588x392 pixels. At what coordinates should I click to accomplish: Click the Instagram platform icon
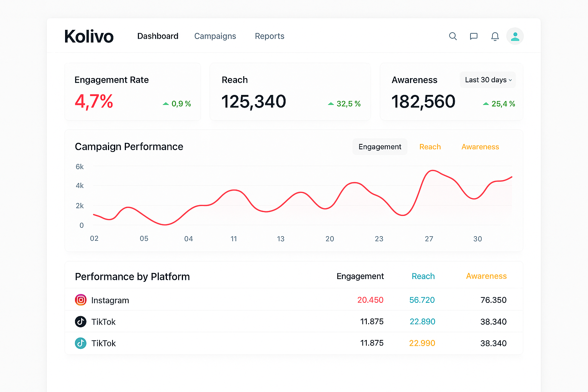point(80,300)
